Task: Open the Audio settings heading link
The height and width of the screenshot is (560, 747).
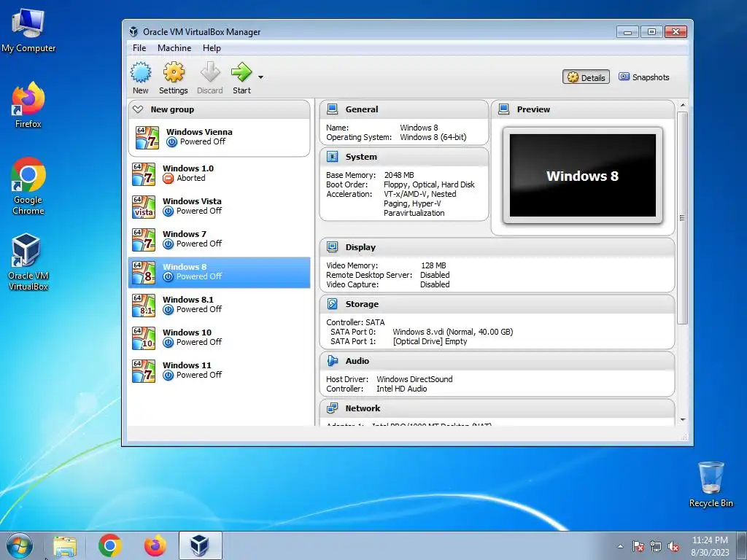Action: click(x=357, y=360)
